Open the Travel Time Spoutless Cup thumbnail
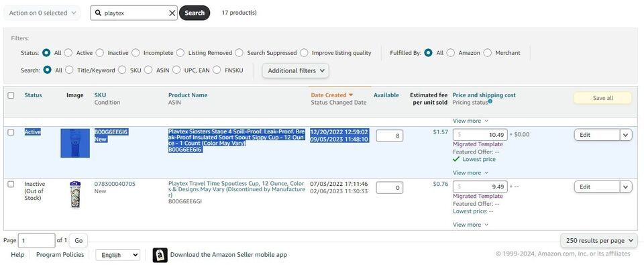The width and height of the screenshot is (644, 265). [75, 195]
